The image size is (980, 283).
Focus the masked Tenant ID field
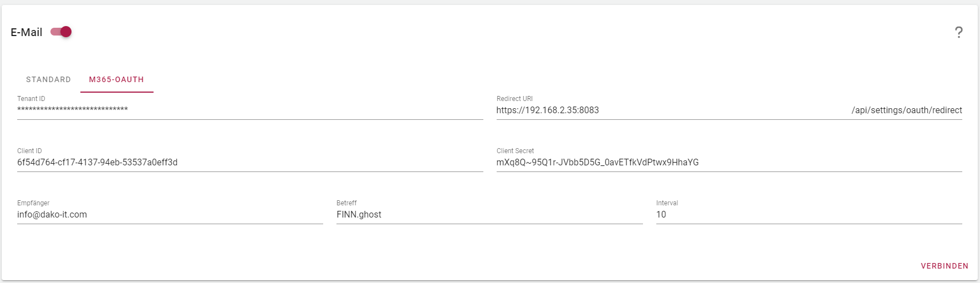tap(250, 110)
